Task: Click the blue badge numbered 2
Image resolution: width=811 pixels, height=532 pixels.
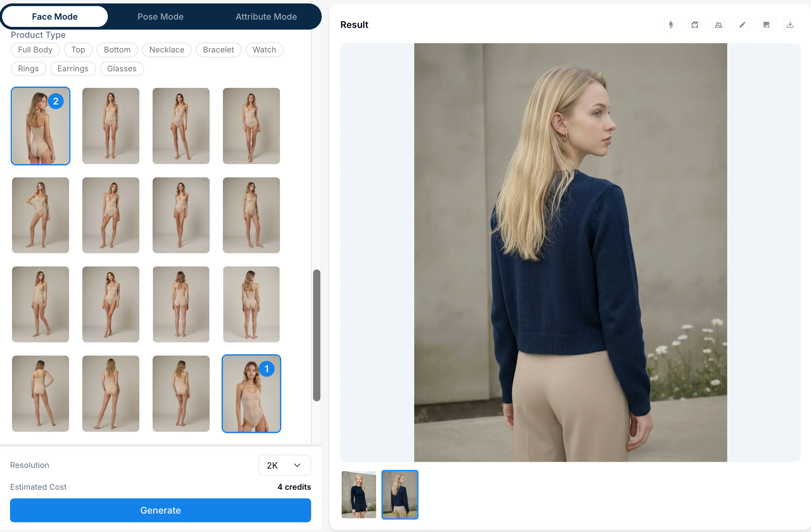Action: (56, 101)
